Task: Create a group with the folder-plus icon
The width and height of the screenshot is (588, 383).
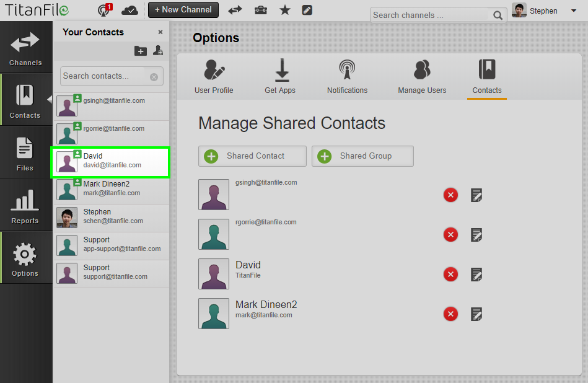Action: (140, 51)
